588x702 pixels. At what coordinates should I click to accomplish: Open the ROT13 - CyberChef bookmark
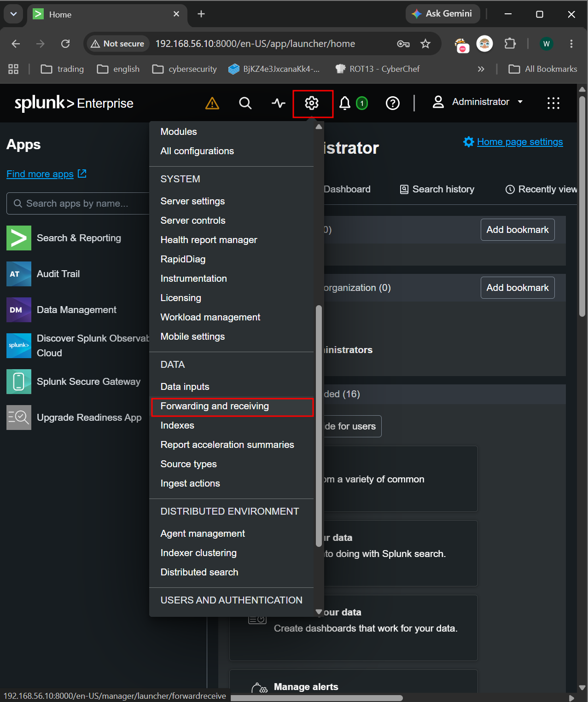[x=378, y=69]
